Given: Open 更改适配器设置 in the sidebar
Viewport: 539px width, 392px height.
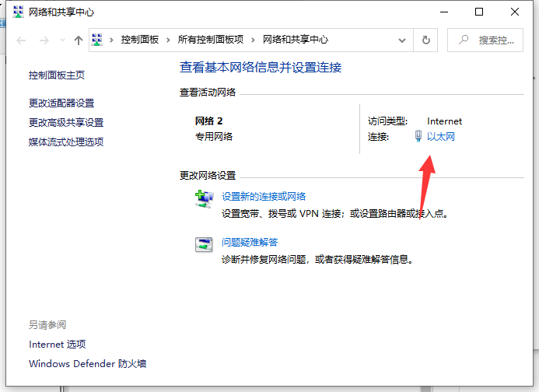Looking at the screenshot, I should pos(61,103).
